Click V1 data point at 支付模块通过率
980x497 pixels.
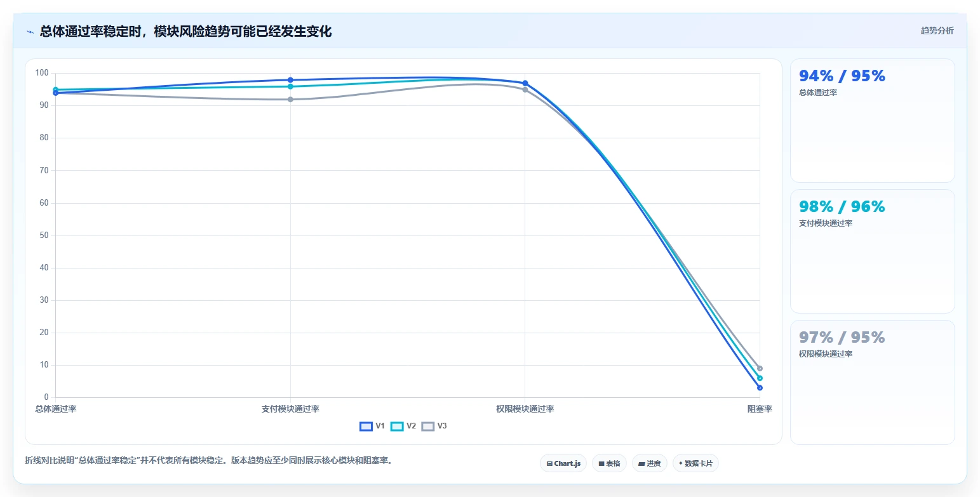(290, 80)
